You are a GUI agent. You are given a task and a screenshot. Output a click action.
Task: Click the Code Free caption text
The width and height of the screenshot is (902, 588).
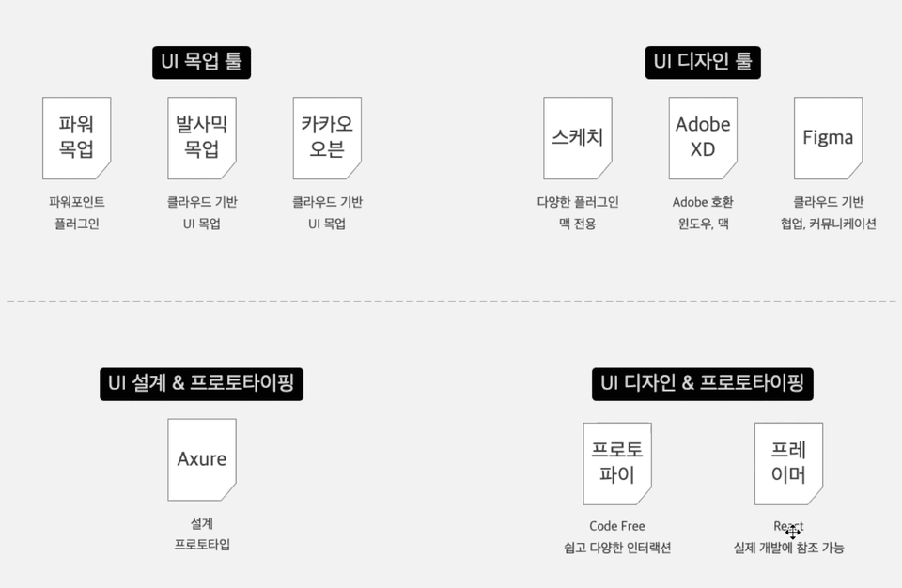617,526
